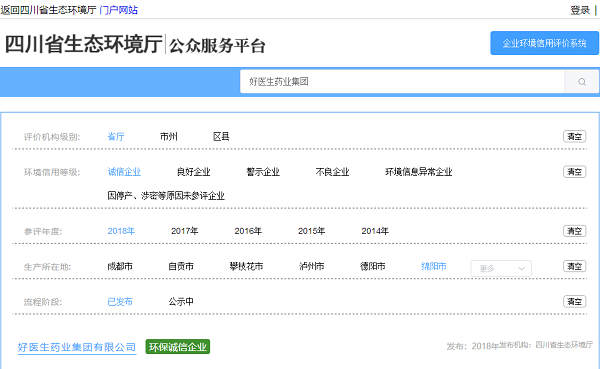Viewport: 600px width, 369px height.
Task: Choose the 2015年 evaluation year
Action: (x=311, y=231)
